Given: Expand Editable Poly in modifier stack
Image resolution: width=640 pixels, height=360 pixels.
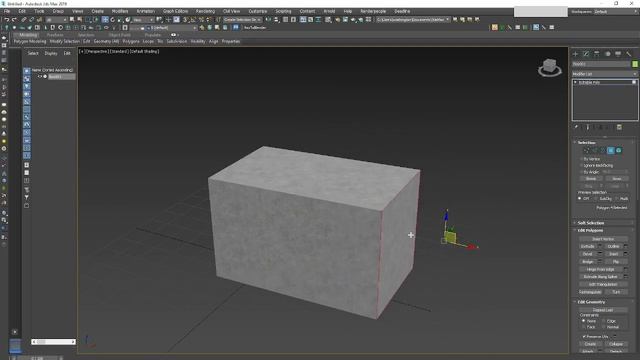Looking at the screenshot, I should 576,82.
